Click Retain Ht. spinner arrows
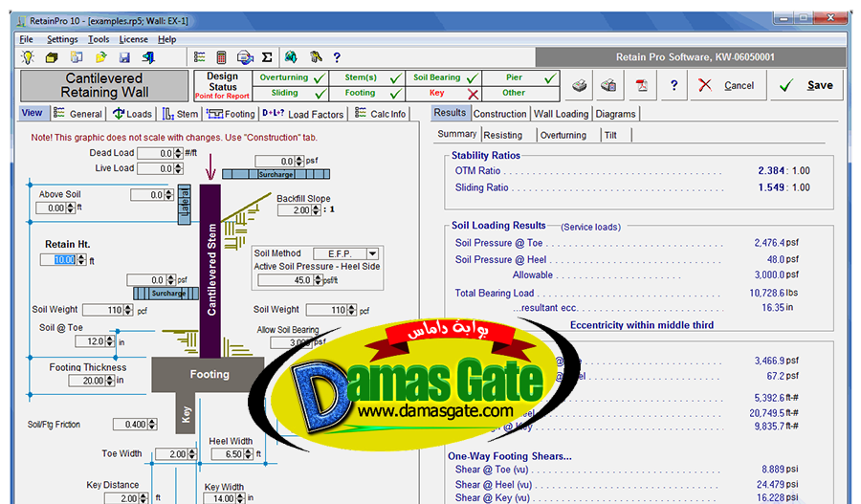 point(81,260)
